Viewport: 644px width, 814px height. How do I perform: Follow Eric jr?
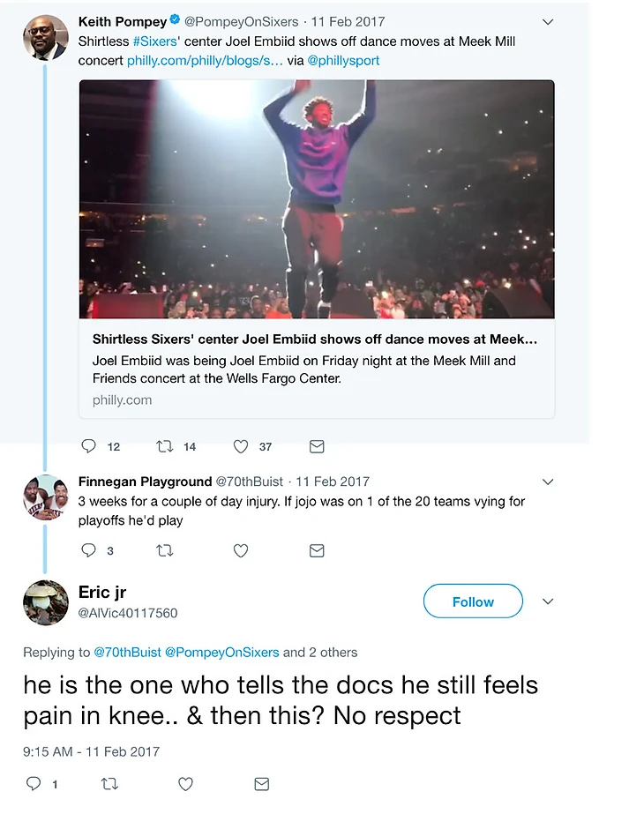tap(473, 601)
